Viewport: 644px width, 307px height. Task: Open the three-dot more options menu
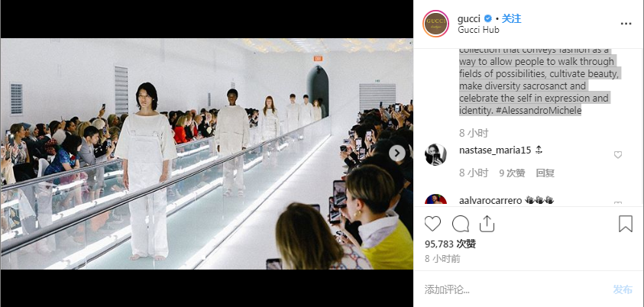626,24
